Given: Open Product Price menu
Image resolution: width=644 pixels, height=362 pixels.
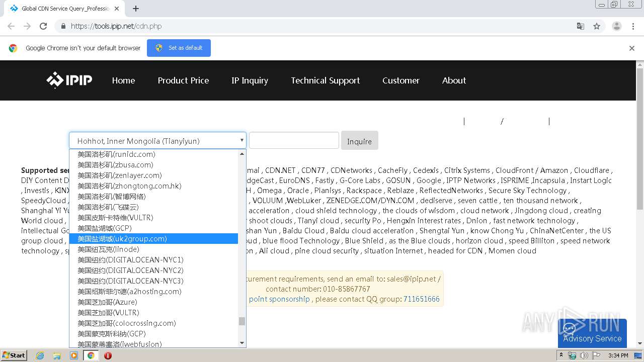Looking at the screenshot, I should click(x=183, y=80).
